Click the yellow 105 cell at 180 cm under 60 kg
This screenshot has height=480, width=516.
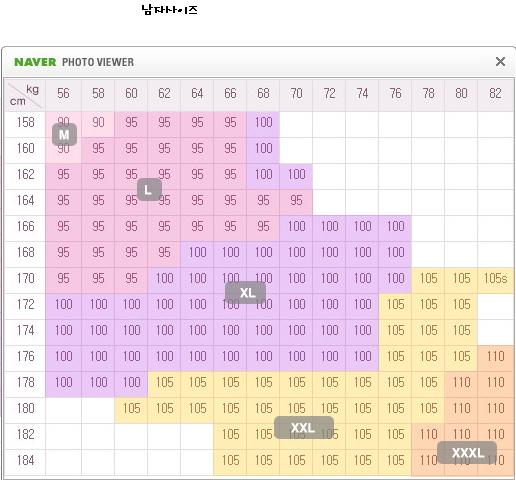[x=131, y=408]
